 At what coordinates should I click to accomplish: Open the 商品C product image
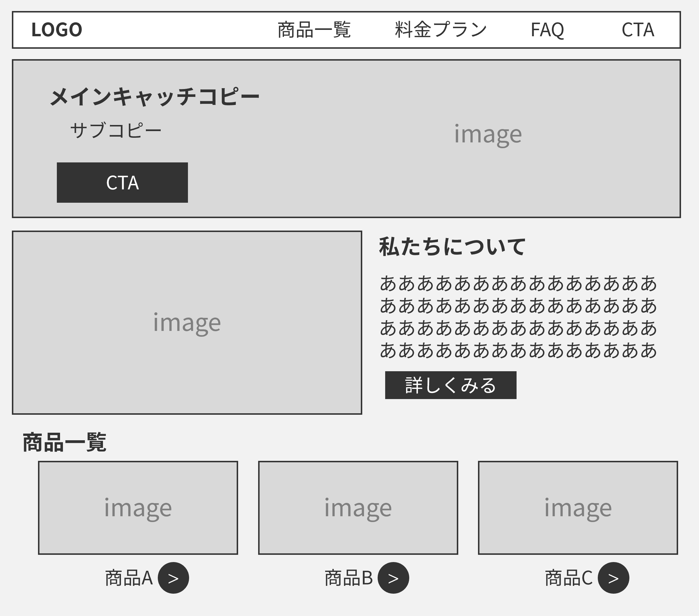click(579, 507)
